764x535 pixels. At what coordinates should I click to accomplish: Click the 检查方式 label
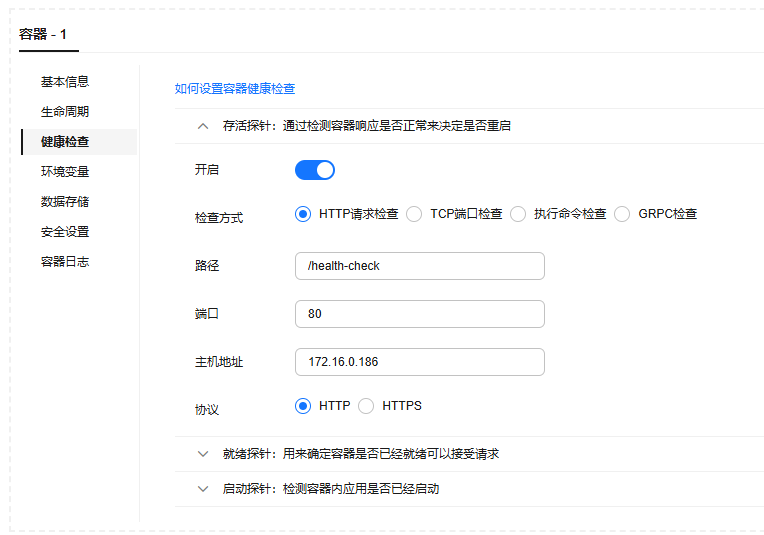click(219, 218)
